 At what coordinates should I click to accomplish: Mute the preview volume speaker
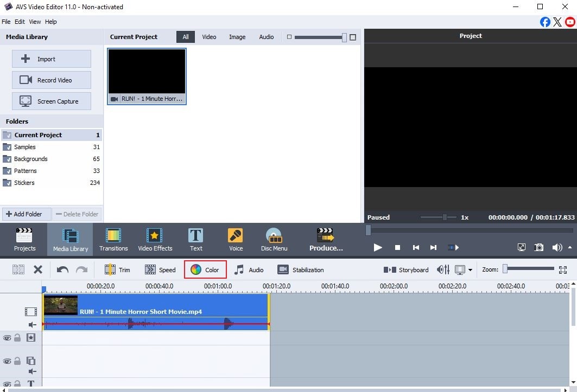coord(557,247)
